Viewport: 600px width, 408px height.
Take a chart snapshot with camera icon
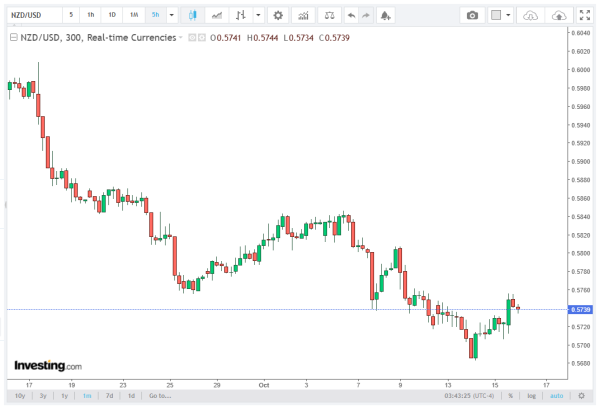[473, 16]
